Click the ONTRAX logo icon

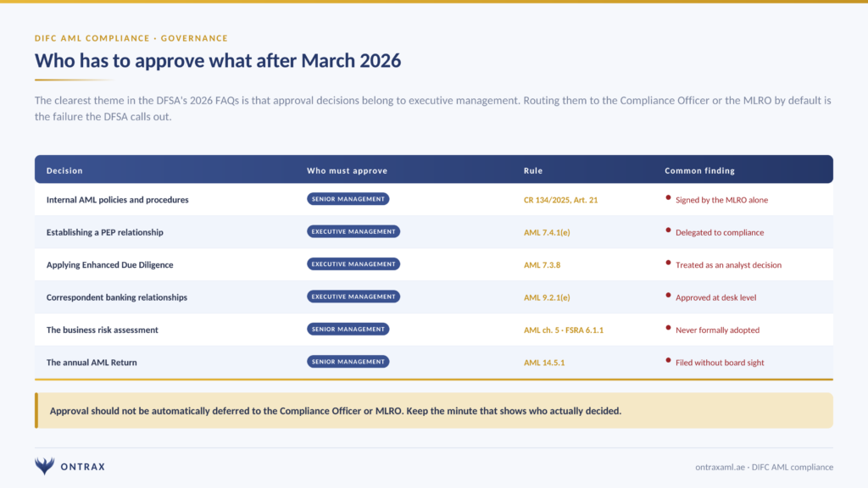(x=45, y=466)
